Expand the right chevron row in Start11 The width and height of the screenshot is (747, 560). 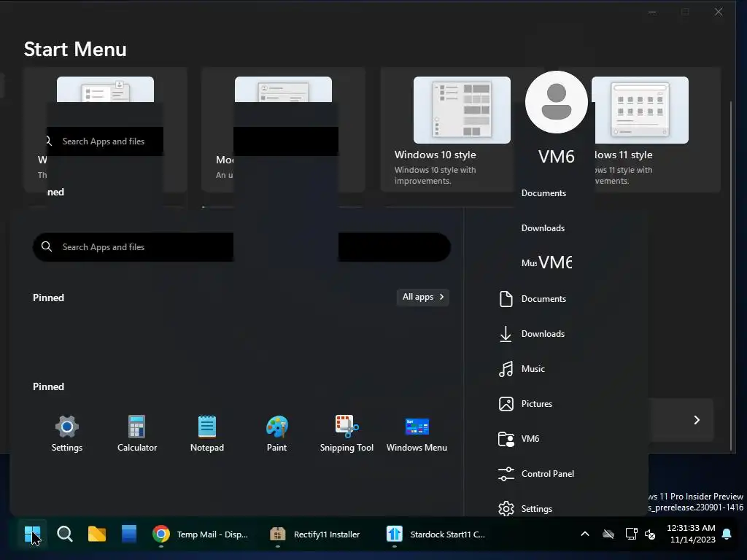[697, 420]
